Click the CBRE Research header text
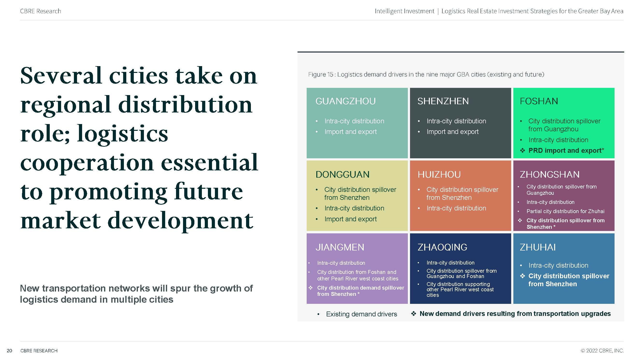 (41, 11)
